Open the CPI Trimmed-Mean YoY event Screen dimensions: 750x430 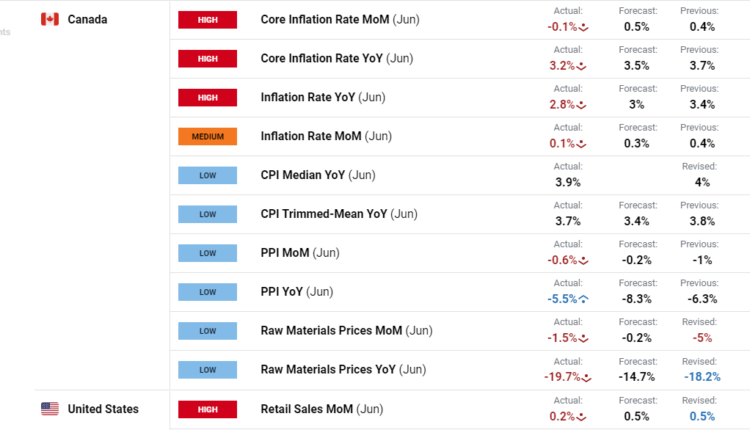tap(324, 214)
